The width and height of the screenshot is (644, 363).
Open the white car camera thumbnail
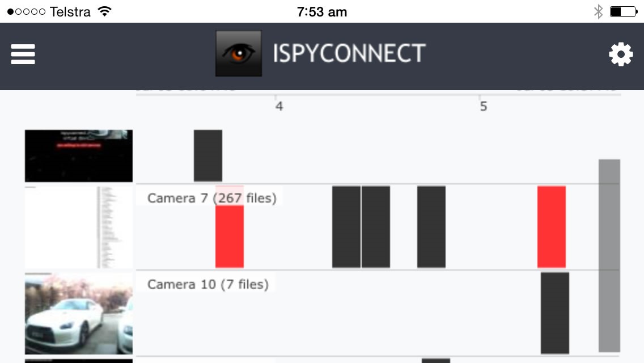tap(78, 313)
